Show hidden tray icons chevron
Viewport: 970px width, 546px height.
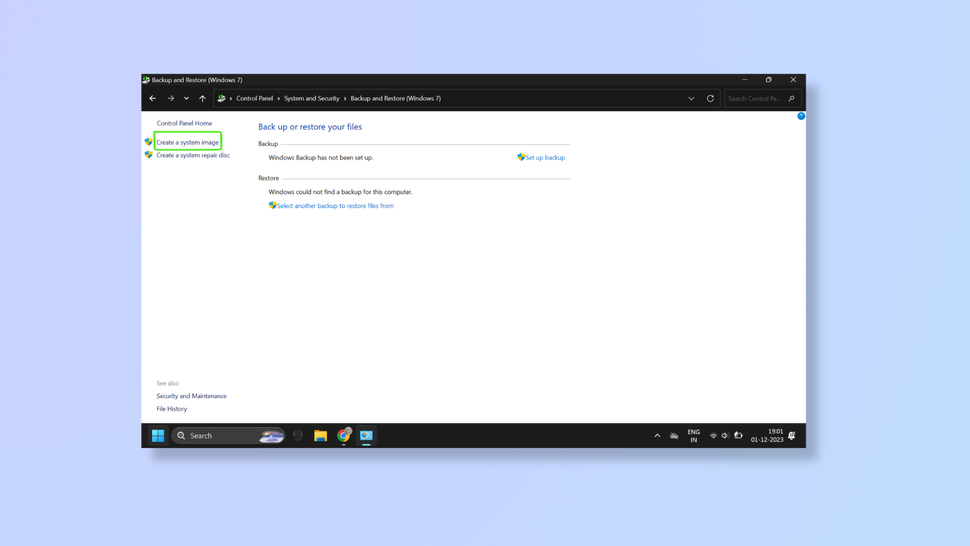point(657,436)
